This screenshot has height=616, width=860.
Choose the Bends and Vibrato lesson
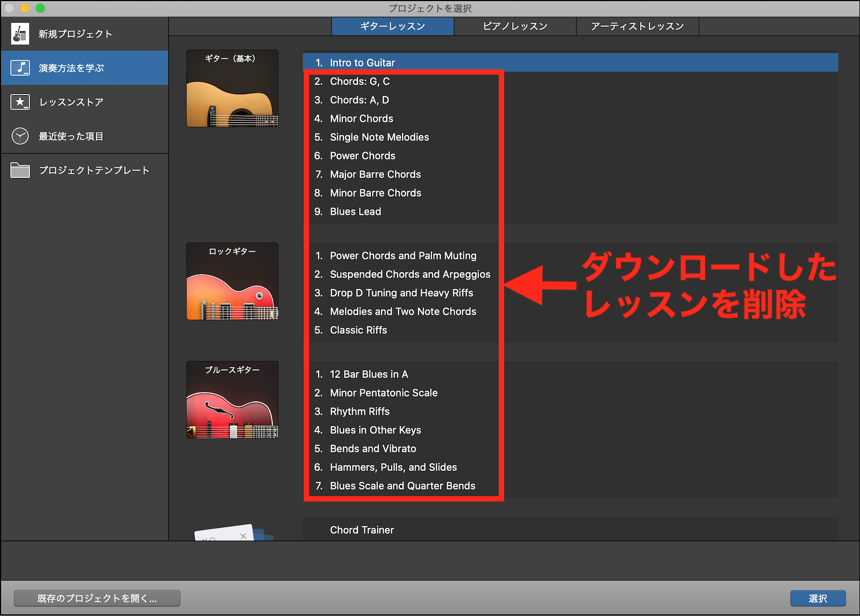(372, 449)
